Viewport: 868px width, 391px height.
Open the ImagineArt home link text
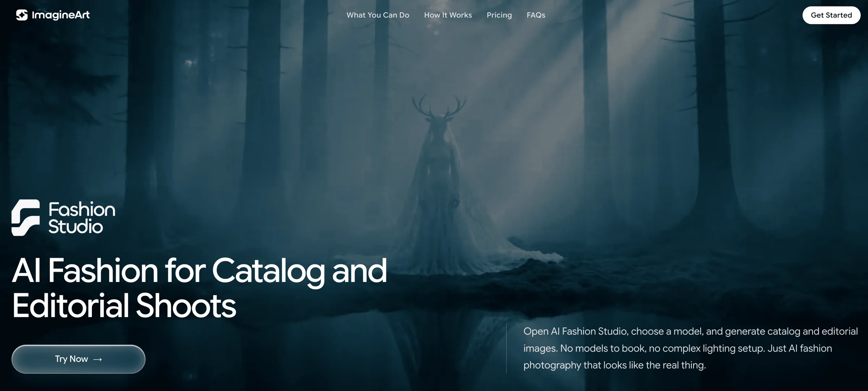coord(60,15)
